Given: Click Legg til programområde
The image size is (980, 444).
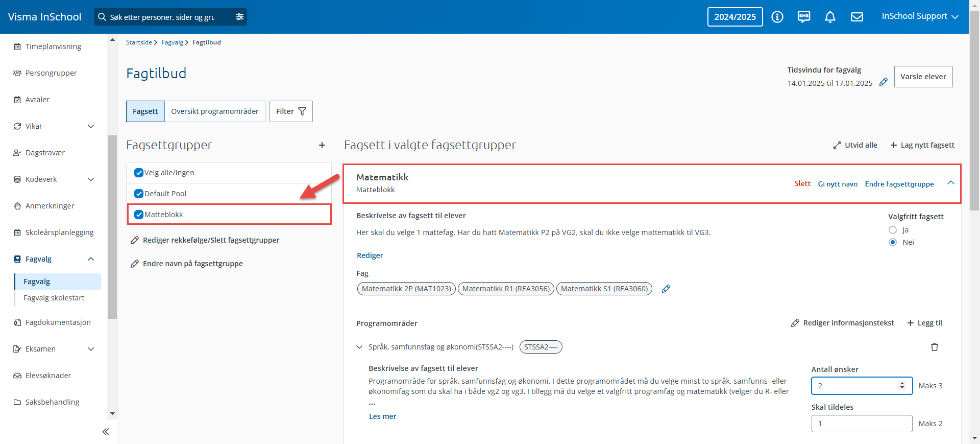Looking at the screenshot, I should pyautogui.click(x=924, y=323).
